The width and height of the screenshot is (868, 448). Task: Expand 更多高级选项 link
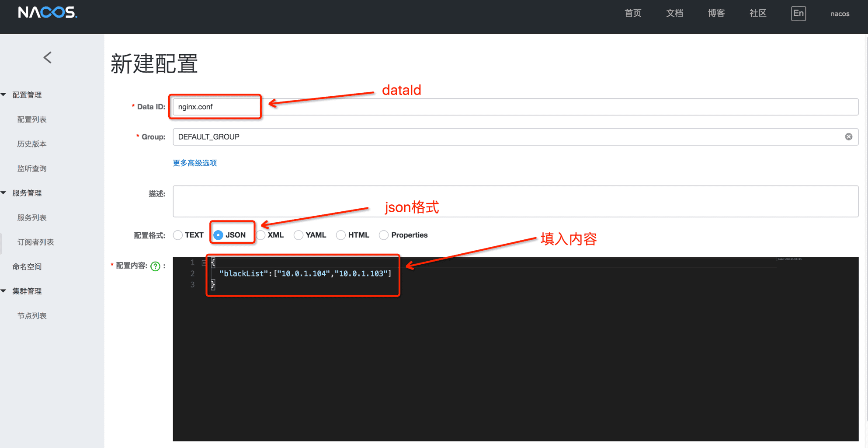(x=195, y=163)
